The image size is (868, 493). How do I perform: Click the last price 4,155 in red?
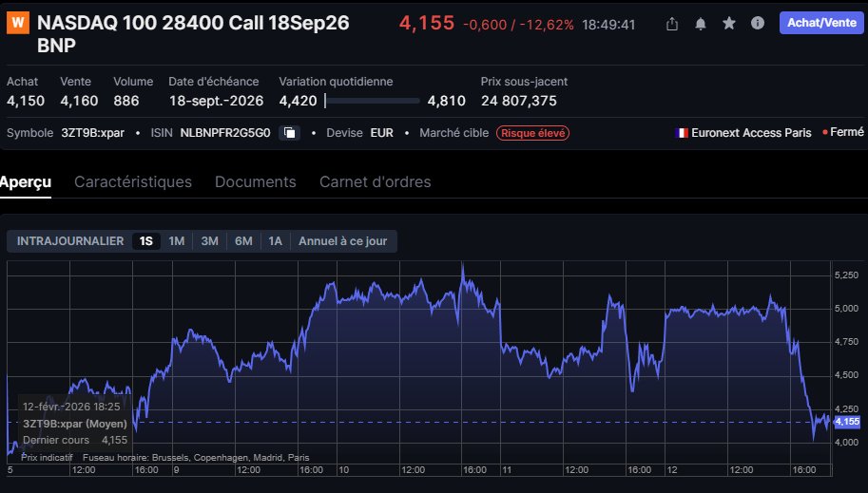426,23
